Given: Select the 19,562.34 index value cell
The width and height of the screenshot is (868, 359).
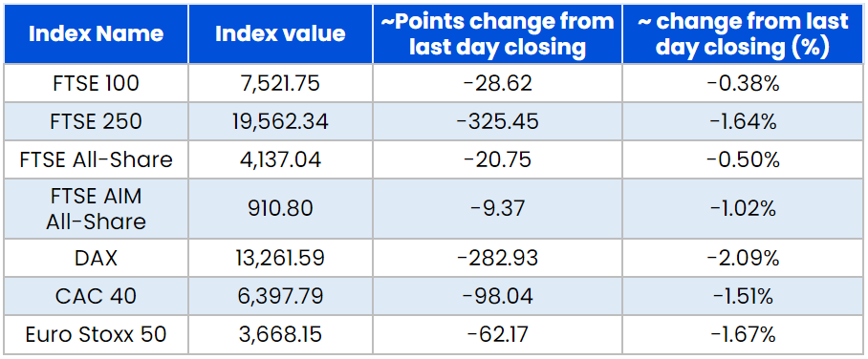Looking at the screenshot, I should point(280,121).
